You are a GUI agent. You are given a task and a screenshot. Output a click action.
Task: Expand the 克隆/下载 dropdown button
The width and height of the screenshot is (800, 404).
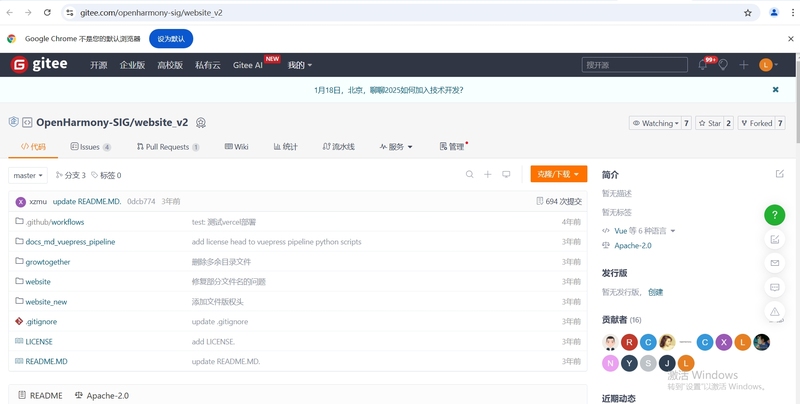[559, 174]
